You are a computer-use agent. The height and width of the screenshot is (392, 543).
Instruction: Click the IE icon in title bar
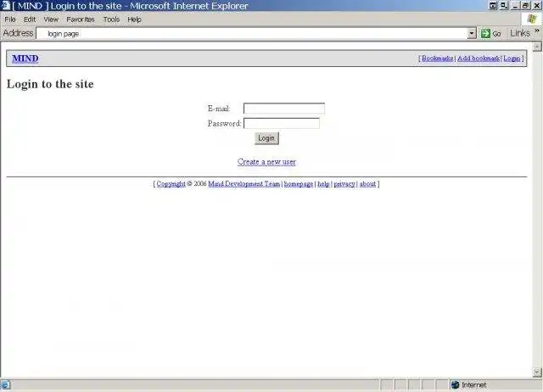[6, 6]
